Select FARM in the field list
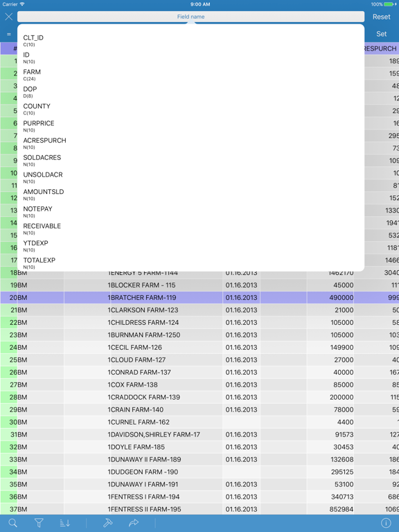Screen dimensions: 399x532 pos(190,75)
